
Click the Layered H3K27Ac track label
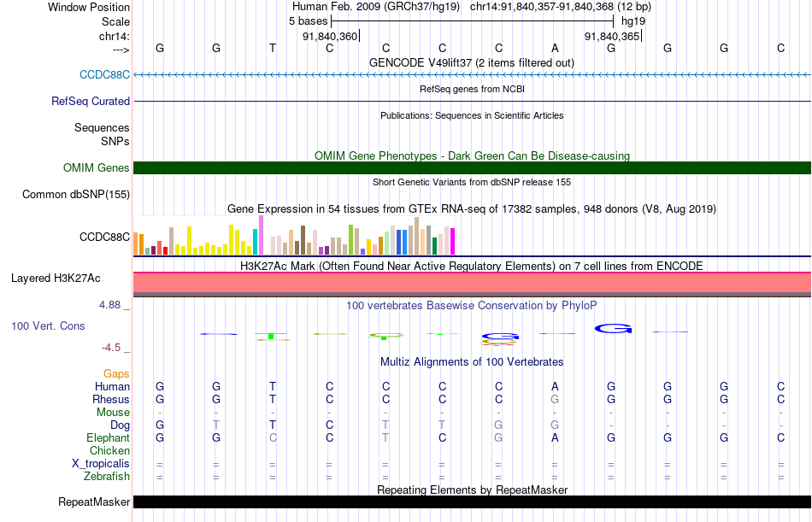pos(56,279)
